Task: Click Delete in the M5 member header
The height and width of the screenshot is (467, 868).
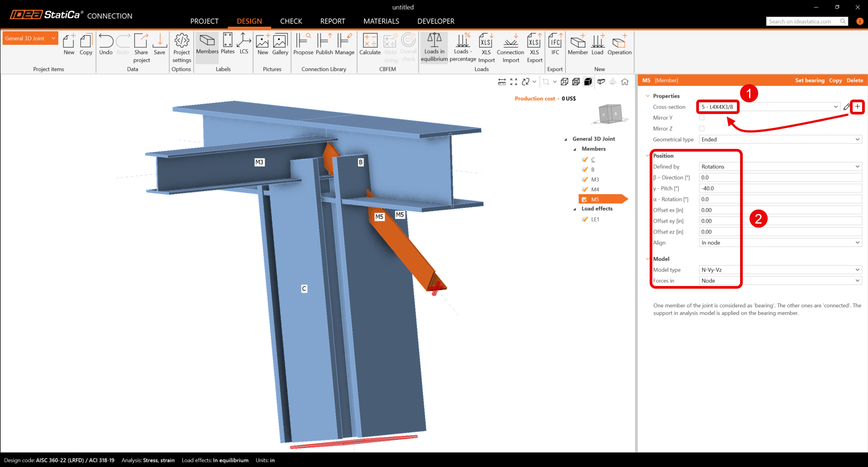Action: [x=854, y=81]
